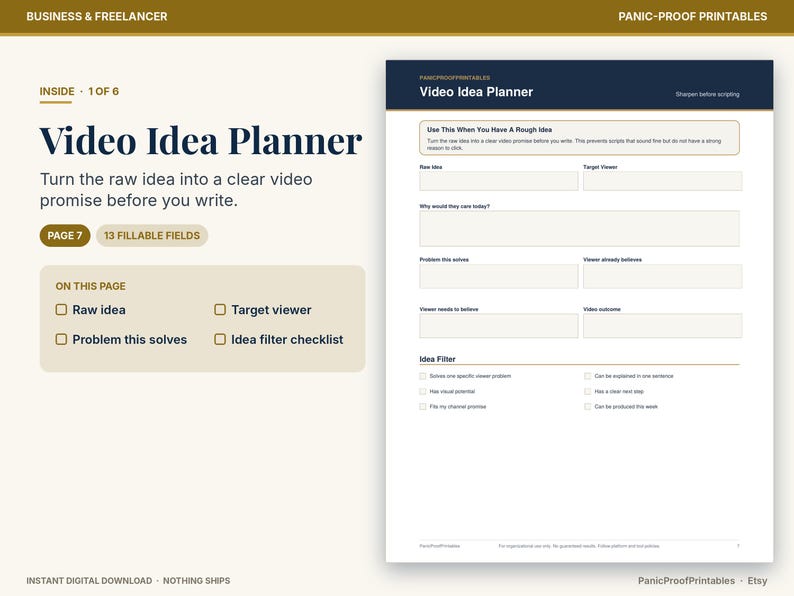Viewport: 794px width, 596px height.
Task: Click 'Use This When You Have A Rough Idea' box
Action: [579, 137]
